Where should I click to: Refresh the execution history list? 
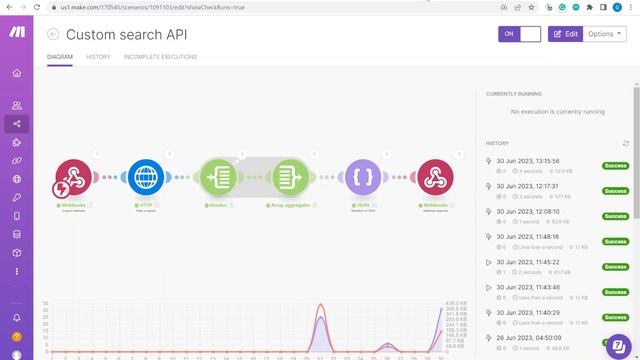(x=626, y=143)
